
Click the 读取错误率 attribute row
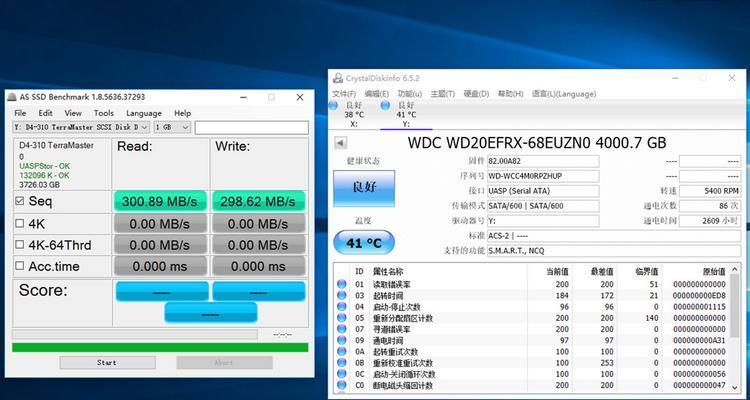[x=531, y=284]
